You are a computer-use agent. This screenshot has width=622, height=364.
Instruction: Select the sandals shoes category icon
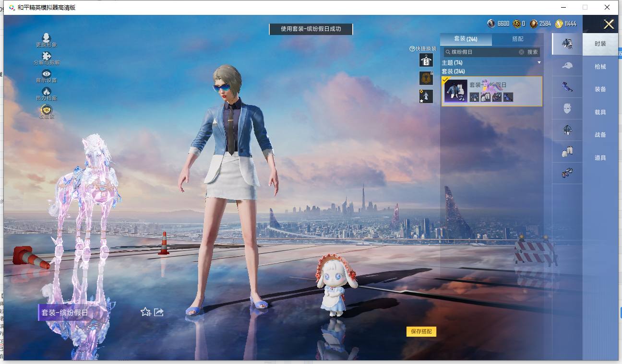(x=567, y=173)
